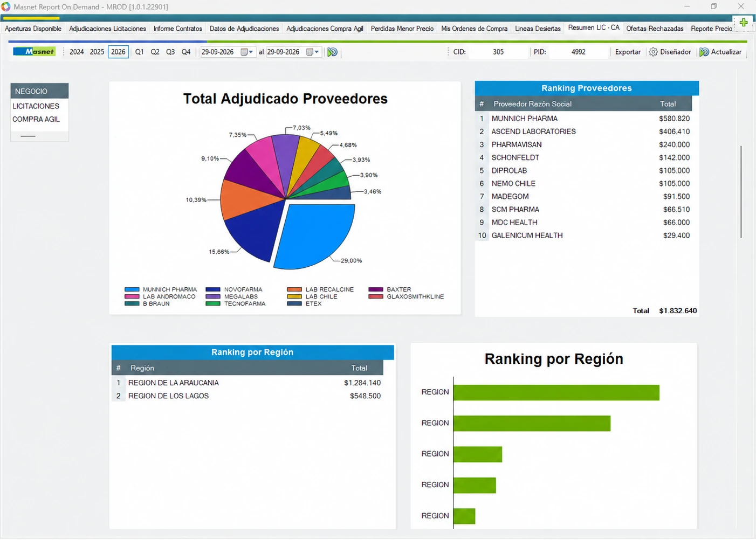
Task: Switch to Datos de Adjudicaciones tab
Action: click(x=244, y=29)
